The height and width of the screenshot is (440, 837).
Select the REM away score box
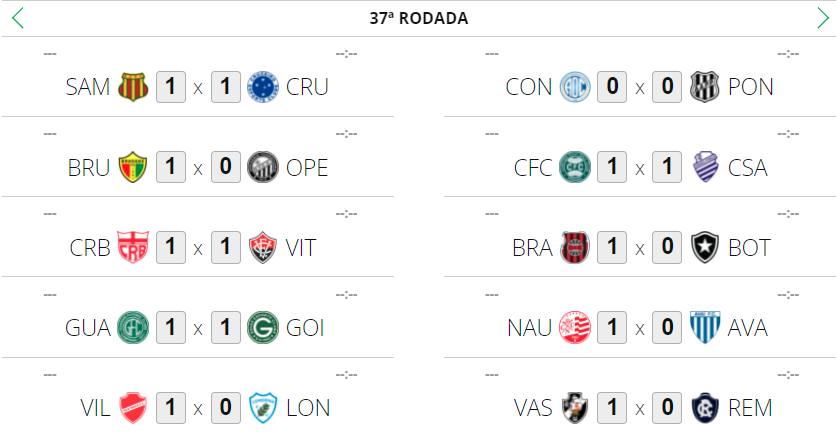(x=667, y=407)
